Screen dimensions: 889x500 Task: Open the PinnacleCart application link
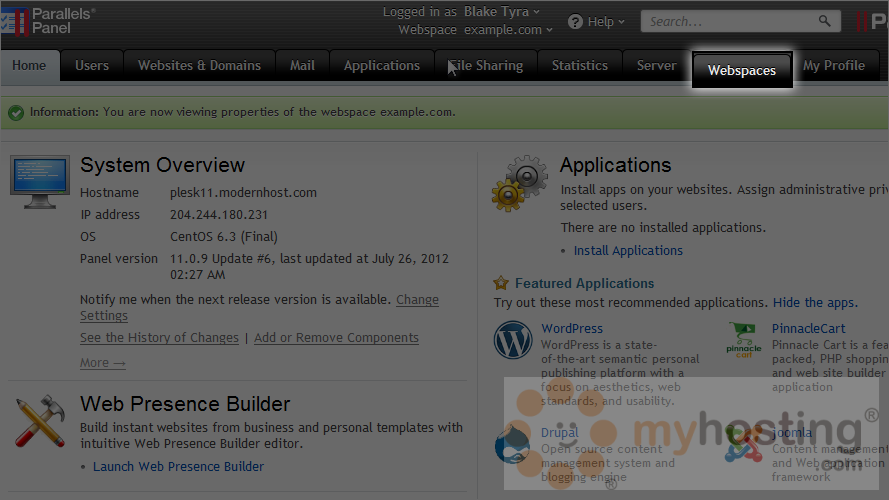[808, 329]
